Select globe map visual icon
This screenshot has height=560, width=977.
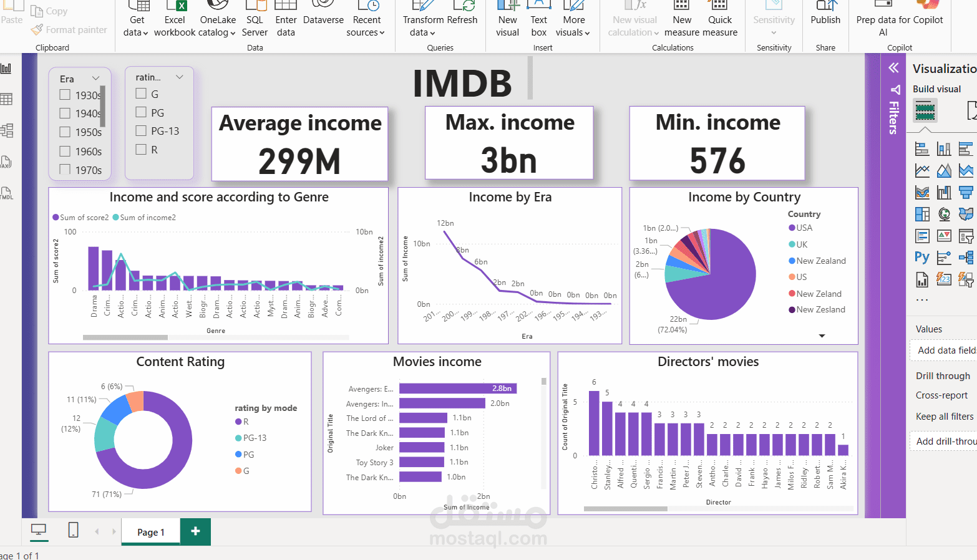click(944, 215)
